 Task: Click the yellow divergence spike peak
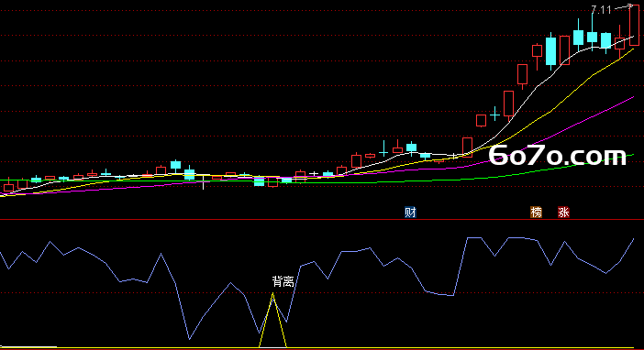272,294
